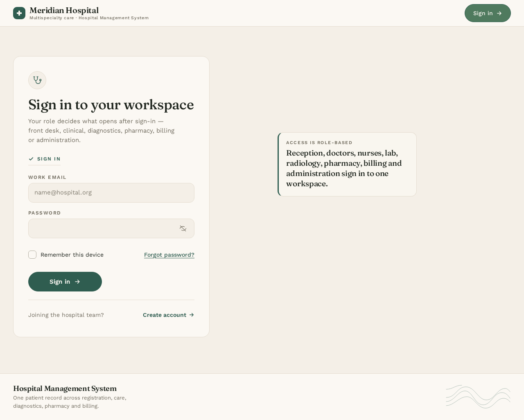Click the 'One patient record across registration' footer text

pyautogui.click(x=70, y=402)
